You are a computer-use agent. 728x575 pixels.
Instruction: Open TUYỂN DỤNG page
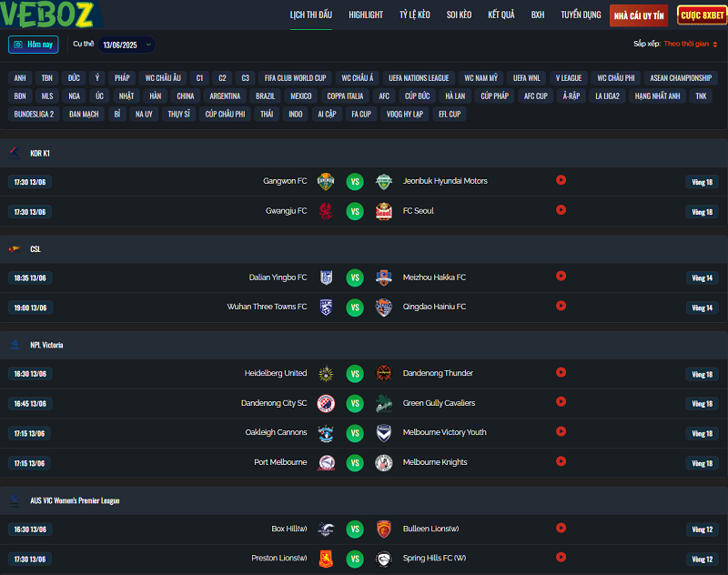click(581, 15)
